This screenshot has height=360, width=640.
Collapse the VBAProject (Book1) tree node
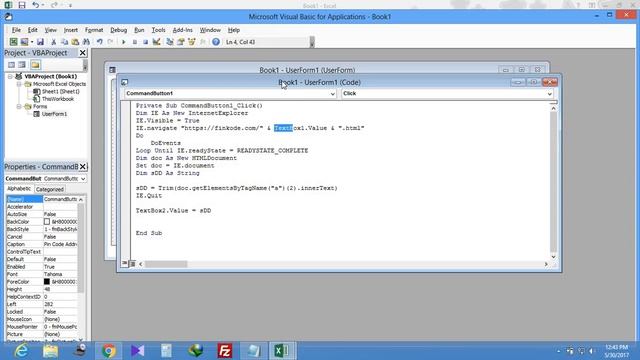tap(10, 76)
